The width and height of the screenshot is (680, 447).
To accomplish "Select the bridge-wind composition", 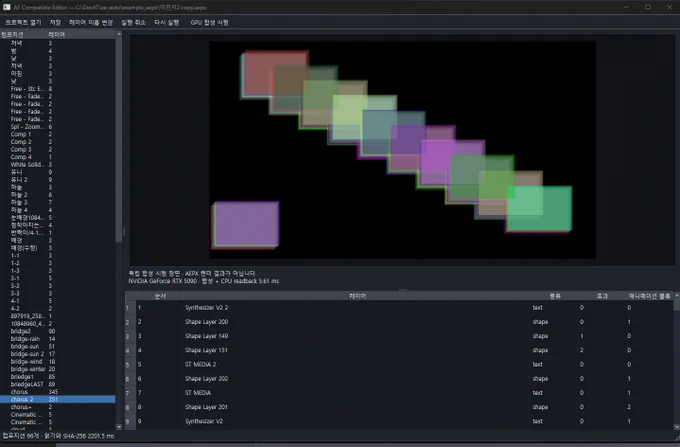I will (58, 362).
